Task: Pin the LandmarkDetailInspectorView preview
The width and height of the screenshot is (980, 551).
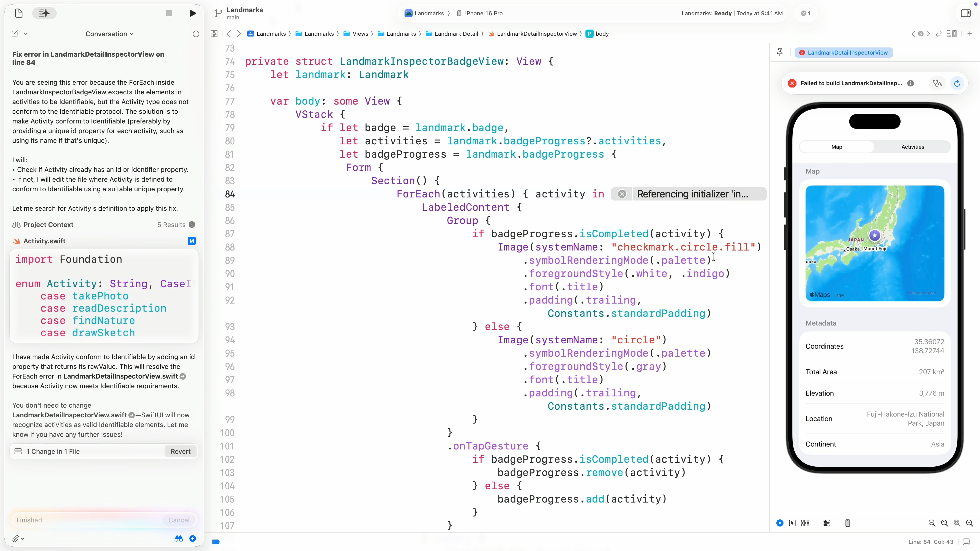Action: click(779, 53)
